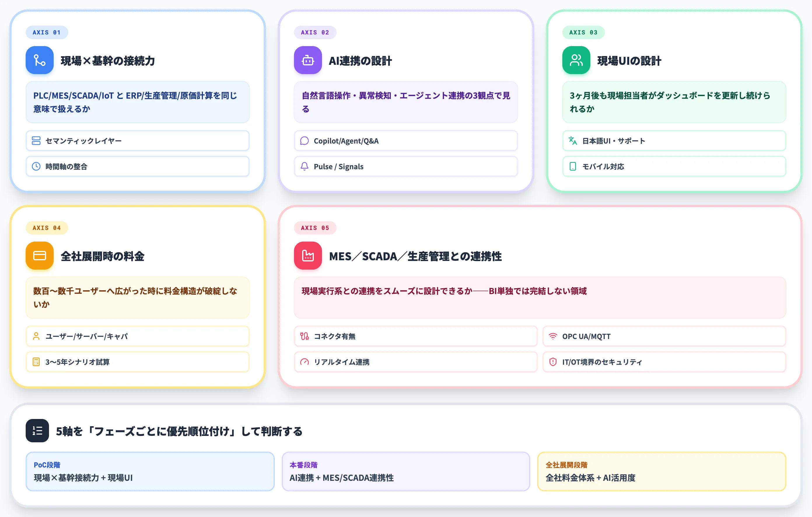Click the Pulse / Signals text label
This screenshot has width=812, height=517.
(x=339, y=167)
